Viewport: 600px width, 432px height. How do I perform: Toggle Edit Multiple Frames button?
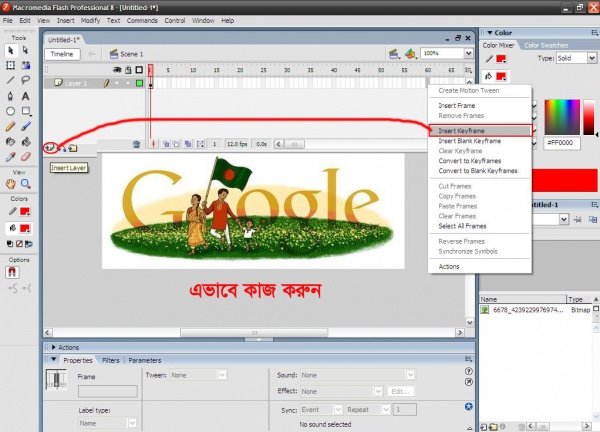pyautogui.click(x=188, y=144)
